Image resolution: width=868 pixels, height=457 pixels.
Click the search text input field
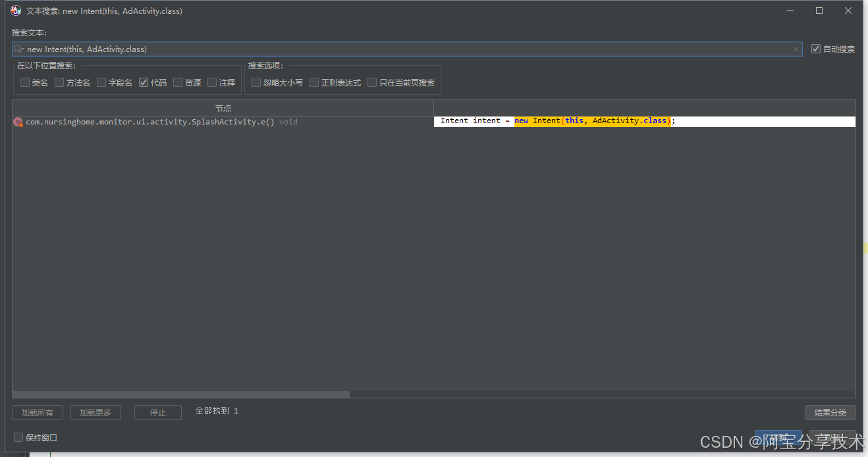pyautogui.click(x=407, y=49)
